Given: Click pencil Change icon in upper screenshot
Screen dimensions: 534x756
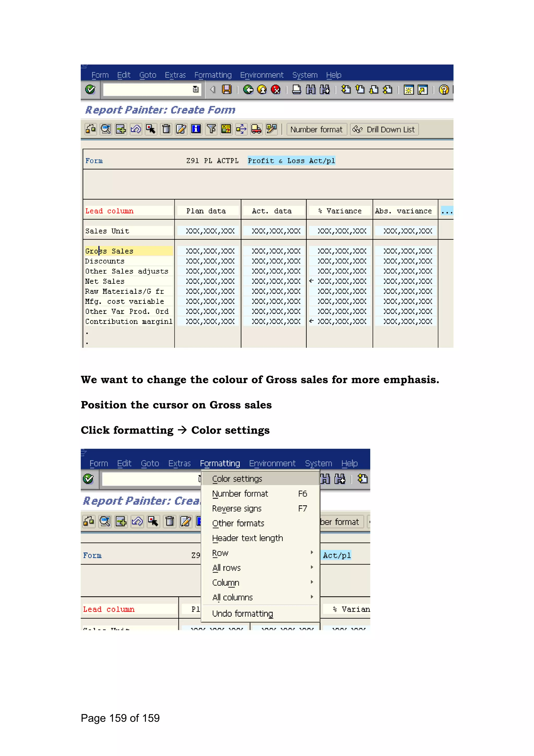Looking at the screenshot, I should (x=181, y=129).
